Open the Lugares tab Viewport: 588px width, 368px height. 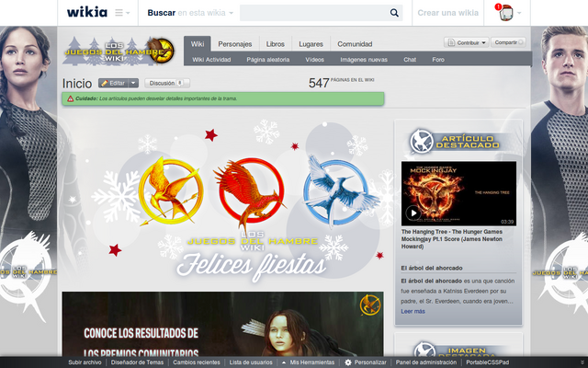(311, 44)
